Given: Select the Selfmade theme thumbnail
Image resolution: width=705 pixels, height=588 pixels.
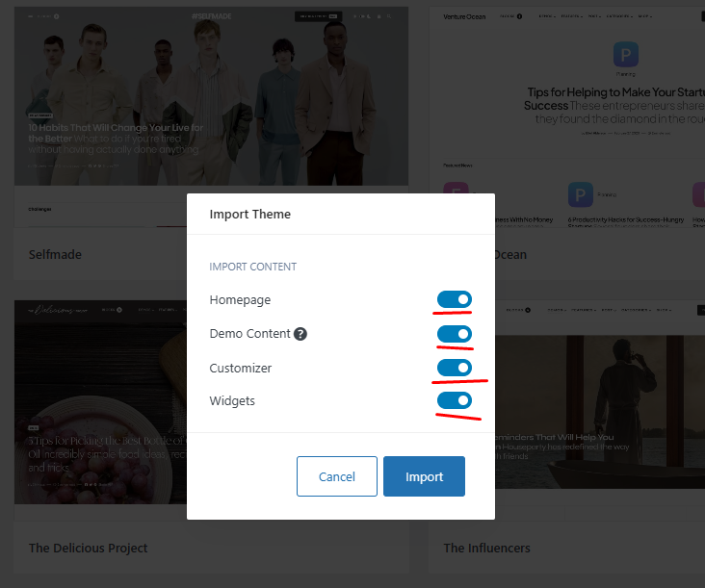Looking at the screenshot, I should coord(101,116).
